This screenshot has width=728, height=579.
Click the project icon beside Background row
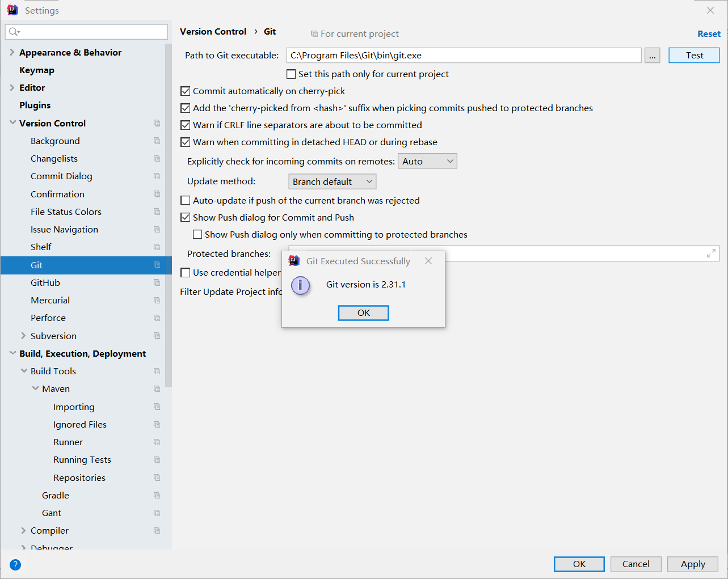[x=157, y=141]
